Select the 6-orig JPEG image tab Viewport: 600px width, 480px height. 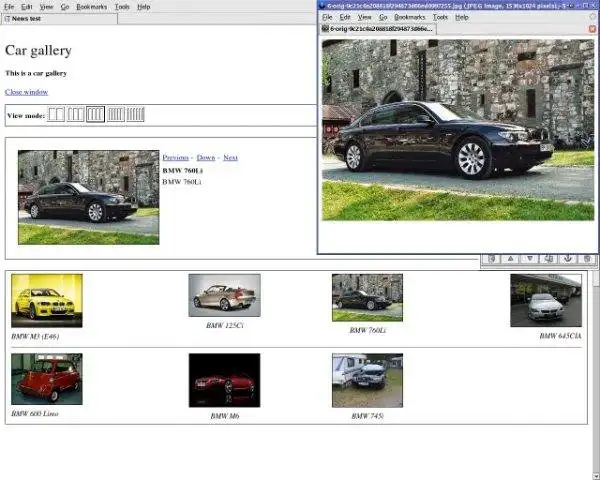(x=378, y=29)
